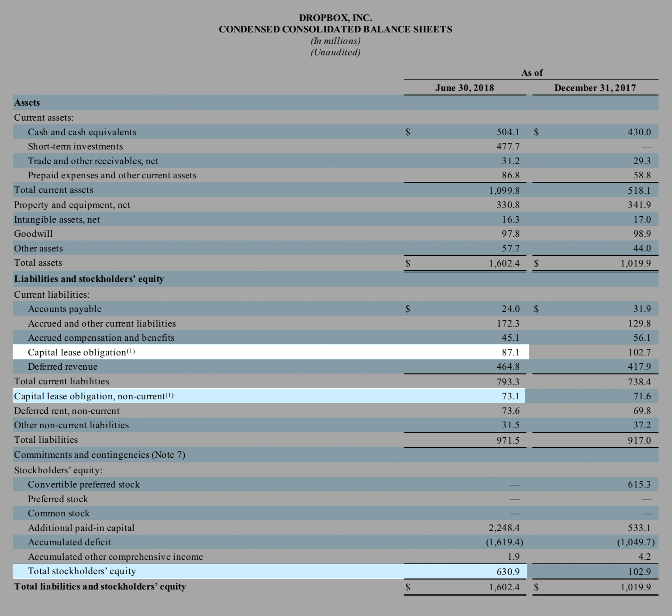
Task: Select the 'Total current liabilities' label
Action: point(62,381)
